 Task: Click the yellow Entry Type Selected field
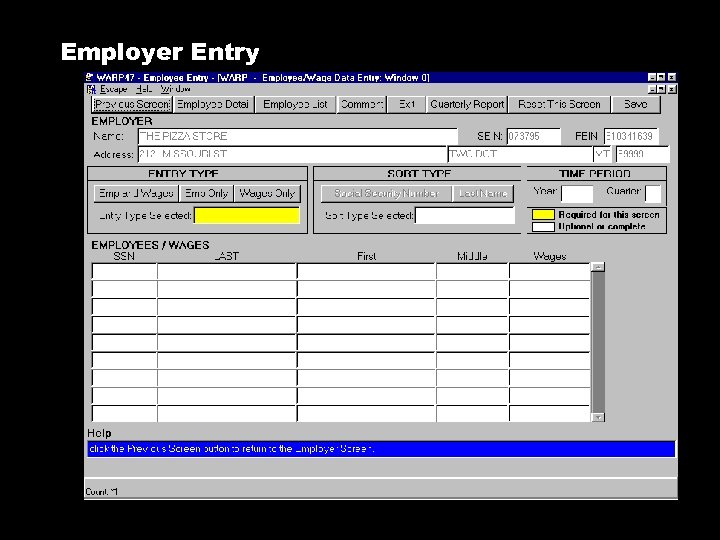(x=247, y=215)
